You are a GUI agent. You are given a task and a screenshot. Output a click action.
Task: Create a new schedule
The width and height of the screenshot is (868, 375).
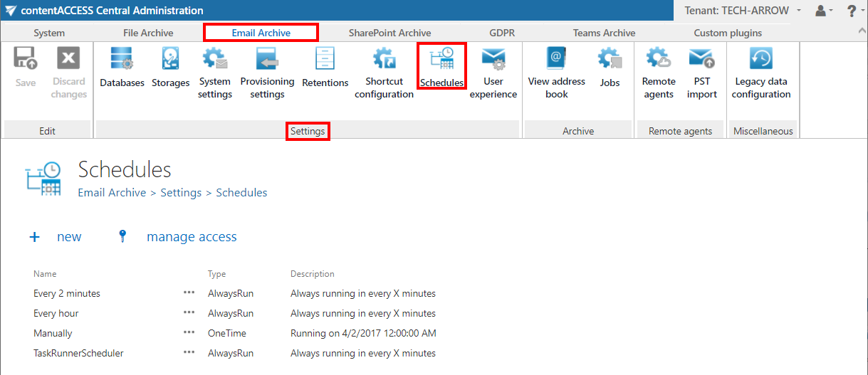tap(56, 237)
